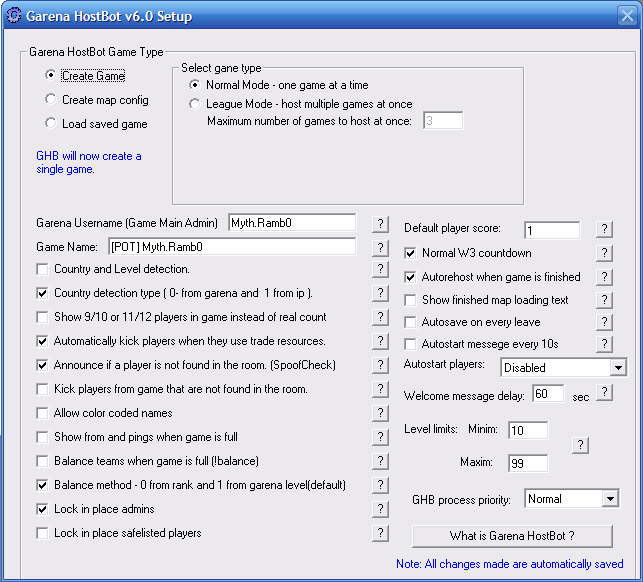Image resolution: width=643 pixels, height=582 pixels.
Task: Open help for Balance method option
Action: (x=381, y=485)
